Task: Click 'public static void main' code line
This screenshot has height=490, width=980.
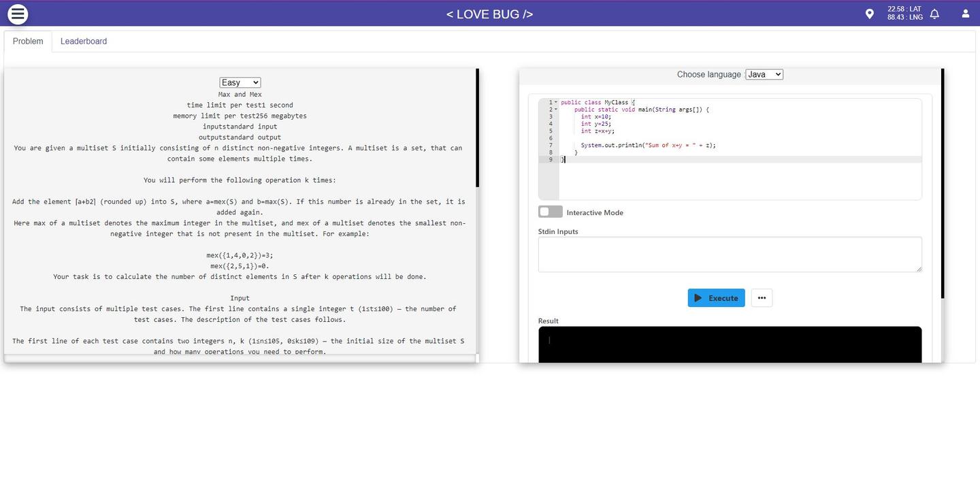Action: coord(641,110)
